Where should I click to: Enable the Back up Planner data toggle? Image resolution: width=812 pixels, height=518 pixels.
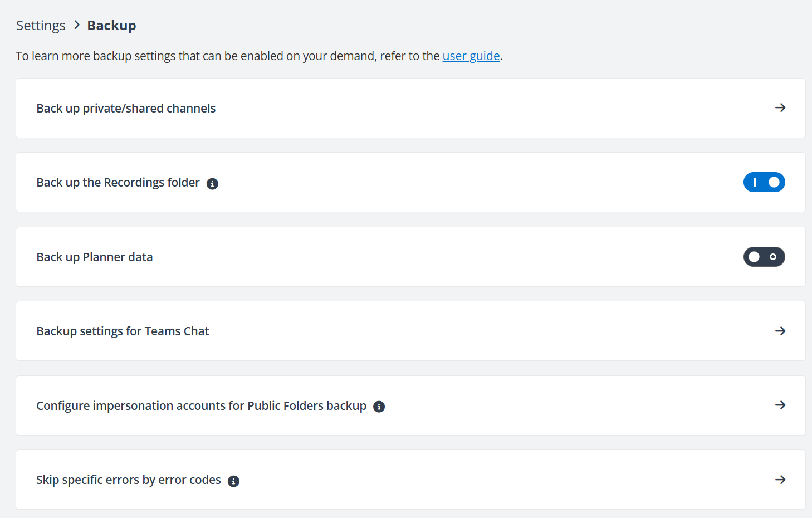tap(764, 257)
